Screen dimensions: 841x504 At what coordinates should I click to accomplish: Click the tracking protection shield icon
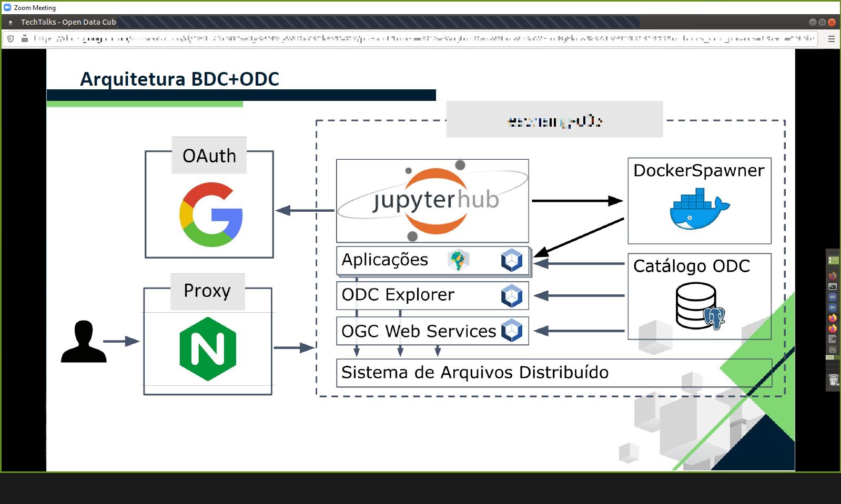click(11, 38)
